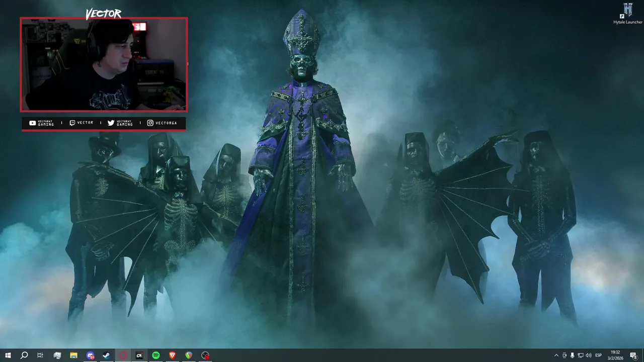This screenshot has height=362, width=644.
Task: Open the Windows Start menu
Action: pyautogui.click(x=8, y=355)
